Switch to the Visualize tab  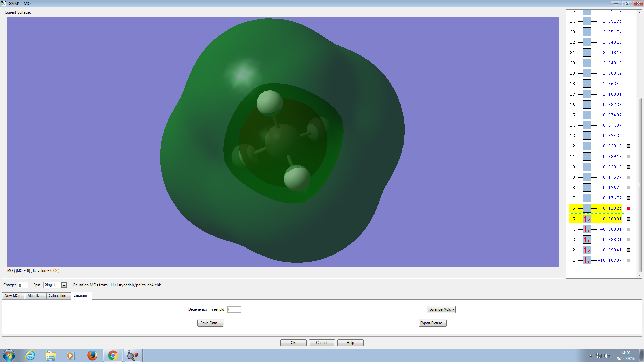35,296
